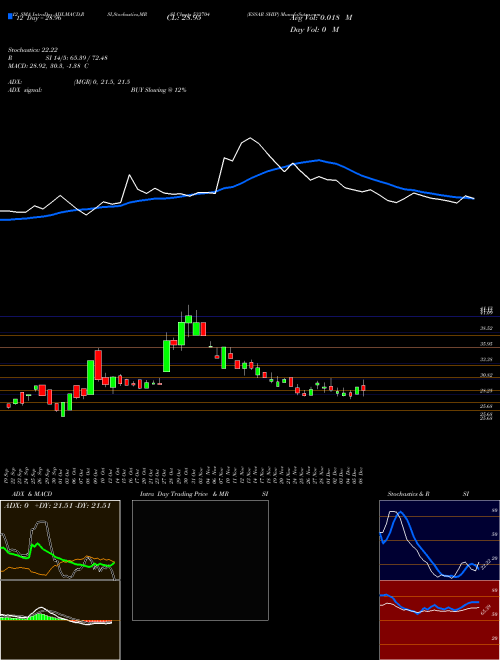Select the 'MACD: 28.92, 30.3, -1.38 C' line

click(48, 66)
